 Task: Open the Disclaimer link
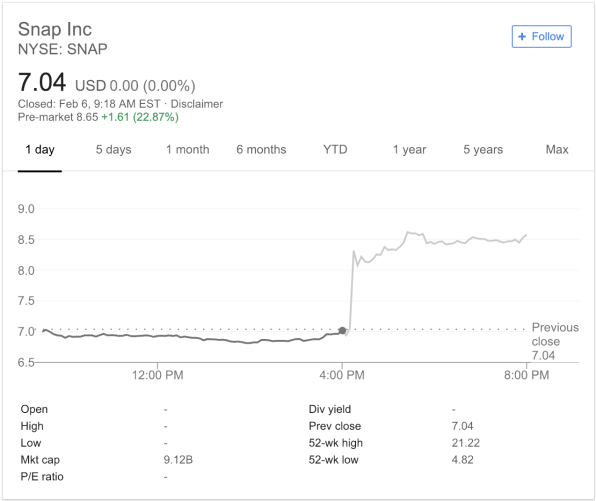point(197,104)
